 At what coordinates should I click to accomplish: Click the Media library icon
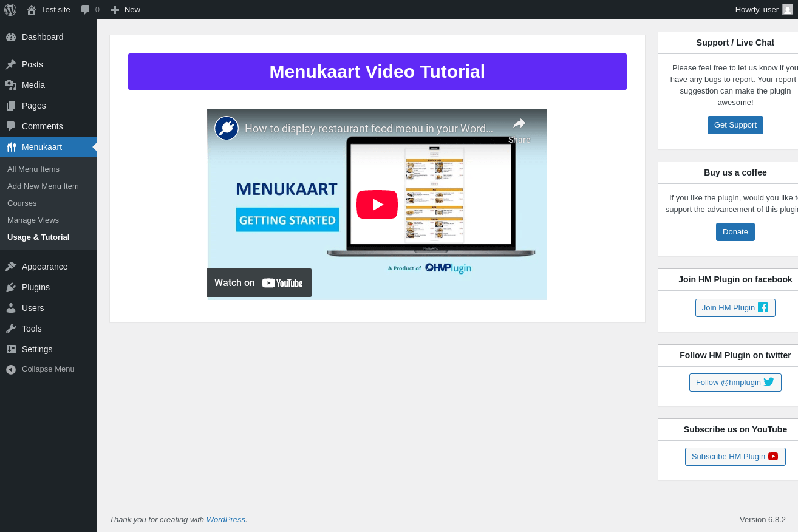tap(11, 85)
